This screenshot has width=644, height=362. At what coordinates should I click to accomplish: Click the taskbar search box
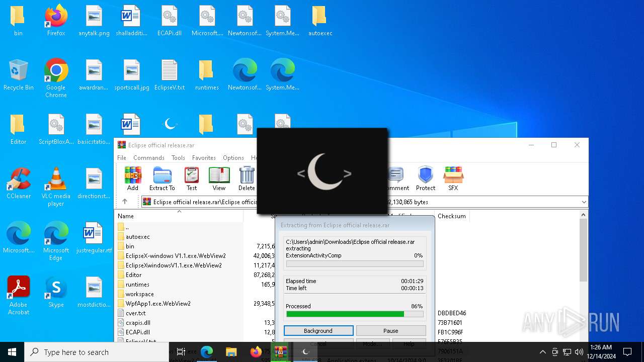[x=97, y=352]
